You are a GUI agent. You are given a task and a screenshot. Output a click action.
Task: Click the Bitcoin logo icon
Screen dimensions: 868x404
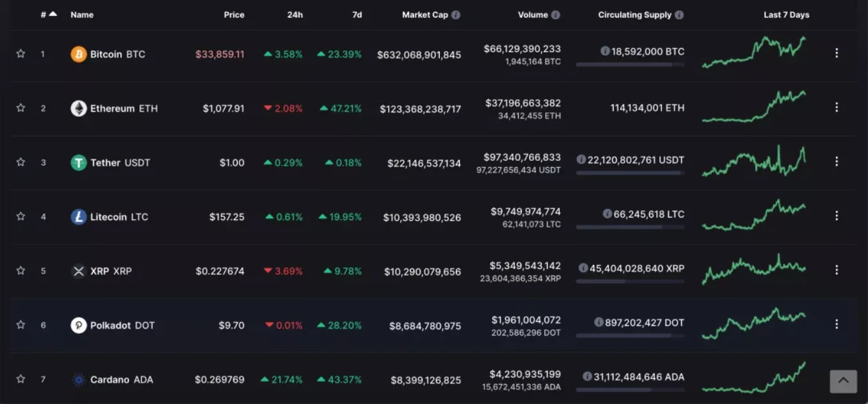click(x=79, y=54)
